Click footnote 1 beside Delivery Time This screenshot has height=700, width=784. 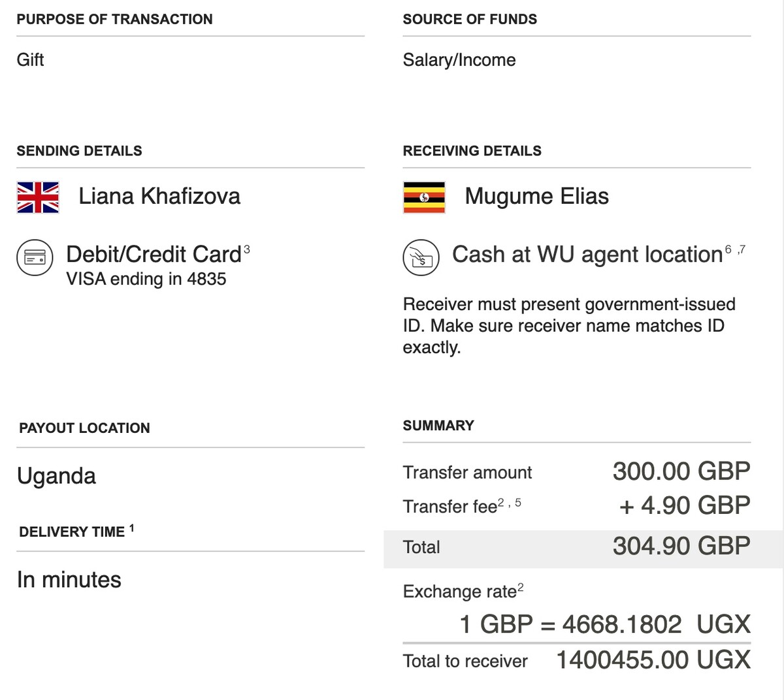tap(131, 528)
